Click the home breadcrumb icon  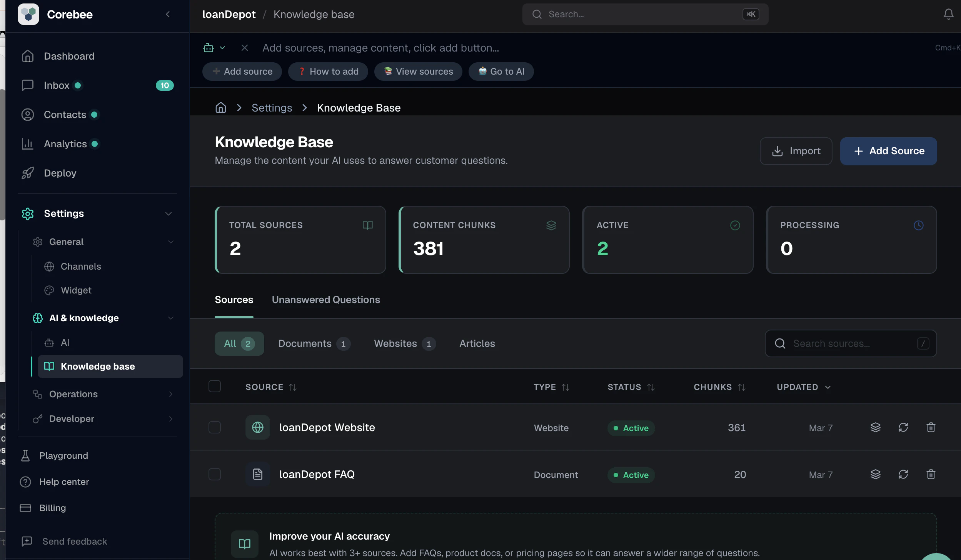(220, 108)
